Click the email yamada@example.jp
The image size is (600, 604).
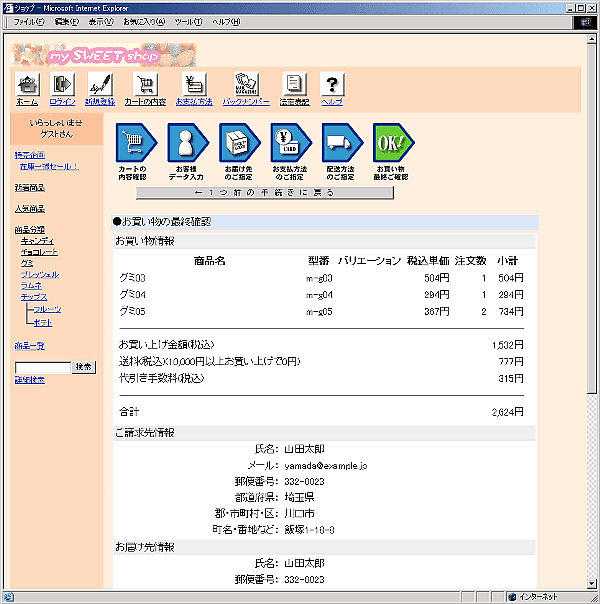tap(326, 466)
